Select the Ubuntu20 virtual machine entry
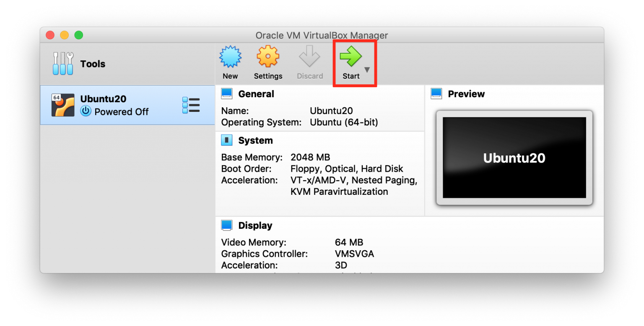The width and height of the screenshot is (644, 326). click(x=127, y=105)
